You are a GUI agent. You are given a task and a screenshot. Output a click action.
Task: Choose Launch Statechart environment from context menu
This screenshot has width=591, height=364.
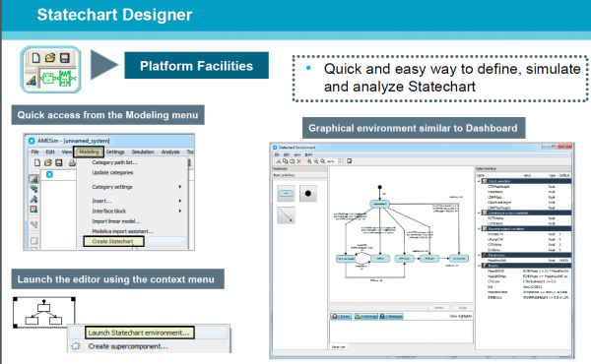139,333
